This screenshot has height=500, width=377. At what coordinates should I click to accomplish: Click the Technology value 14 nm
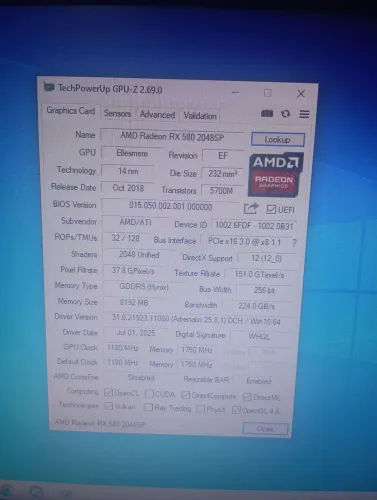[x=128, y=171]
